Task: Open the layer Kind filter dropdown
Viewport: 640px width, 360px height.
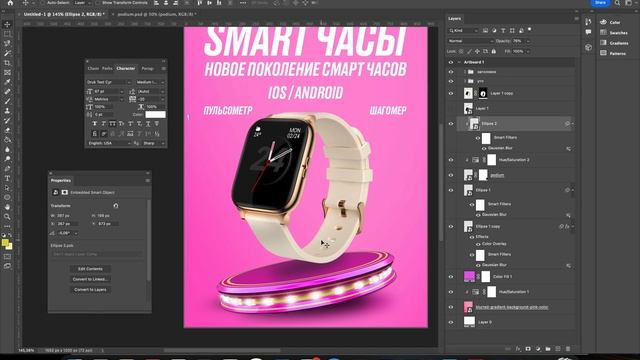Action: tap(463, 31)
